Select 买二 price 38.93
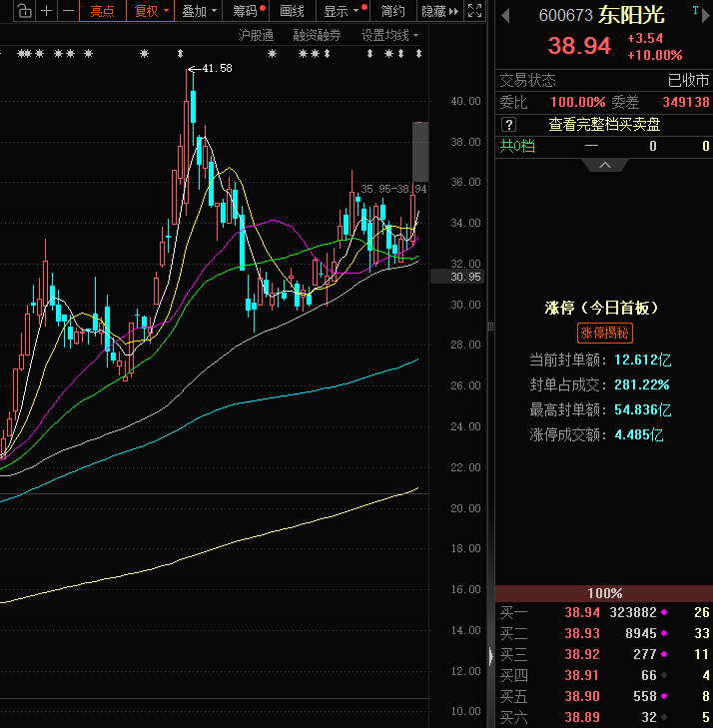713x728 pixels. tap(582, 633)
